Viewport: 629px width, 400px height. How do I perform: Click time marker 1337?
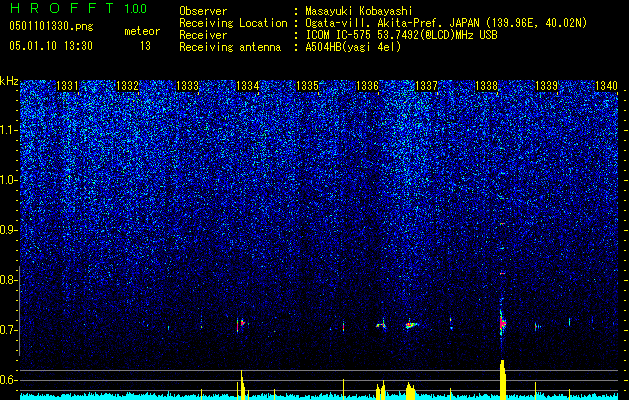click(x=426, y=85)
